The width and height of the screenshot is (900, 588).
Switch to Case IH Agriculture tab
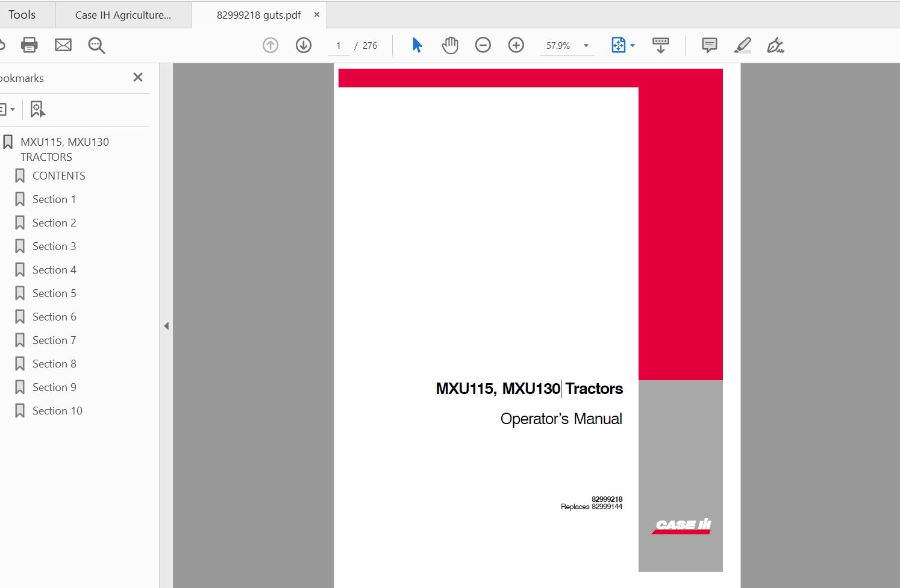123,15
